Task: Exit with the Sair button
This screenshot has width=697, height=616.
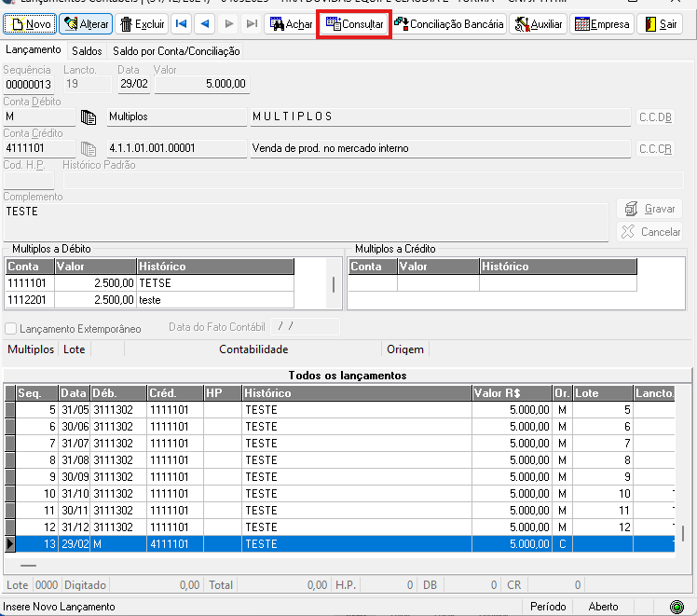Action: click(x=660, y=24)
